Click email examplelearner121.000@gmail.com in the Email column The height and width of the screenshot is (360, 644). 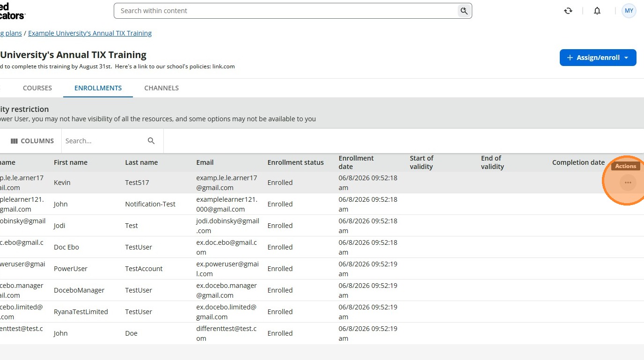pyautogui.click(x=227, y=204)
